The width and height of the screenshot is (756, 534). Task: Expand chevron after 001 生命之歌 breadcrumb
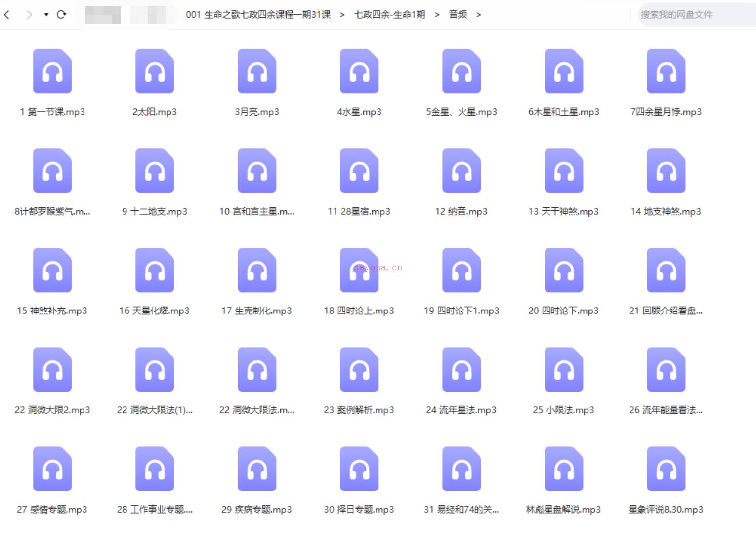pos(342,15)
